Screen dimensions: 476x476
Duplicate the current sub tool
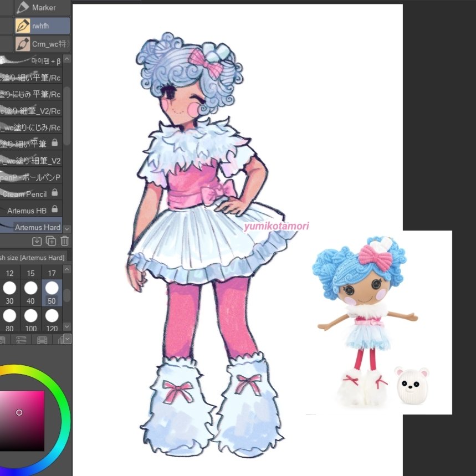(x=50, y=241)
